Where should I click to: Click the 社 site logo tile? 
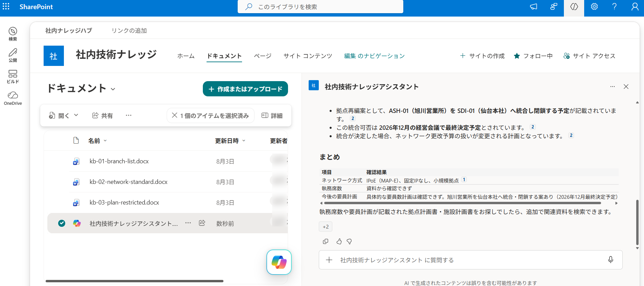coord(54,56)
